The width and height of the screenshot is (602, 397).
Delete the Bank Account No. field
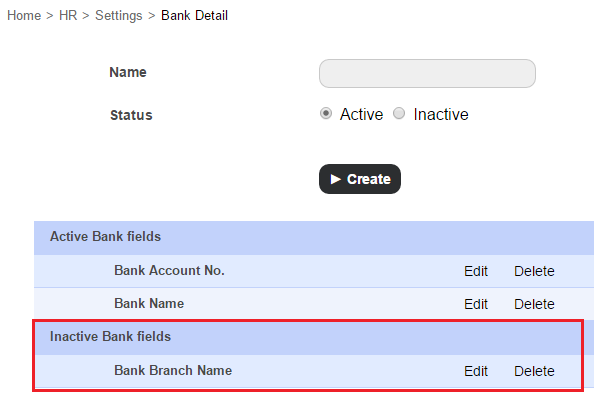[534, 271]
